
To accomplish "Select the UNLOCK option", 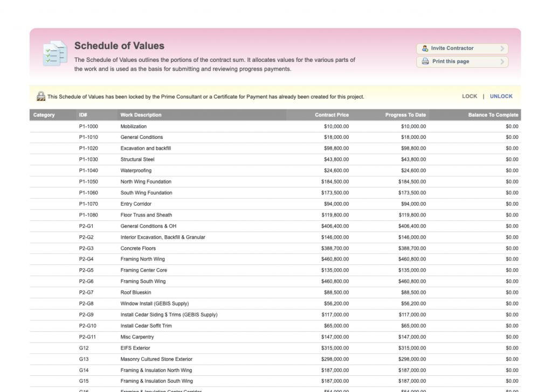I will [x=501, y=96].
